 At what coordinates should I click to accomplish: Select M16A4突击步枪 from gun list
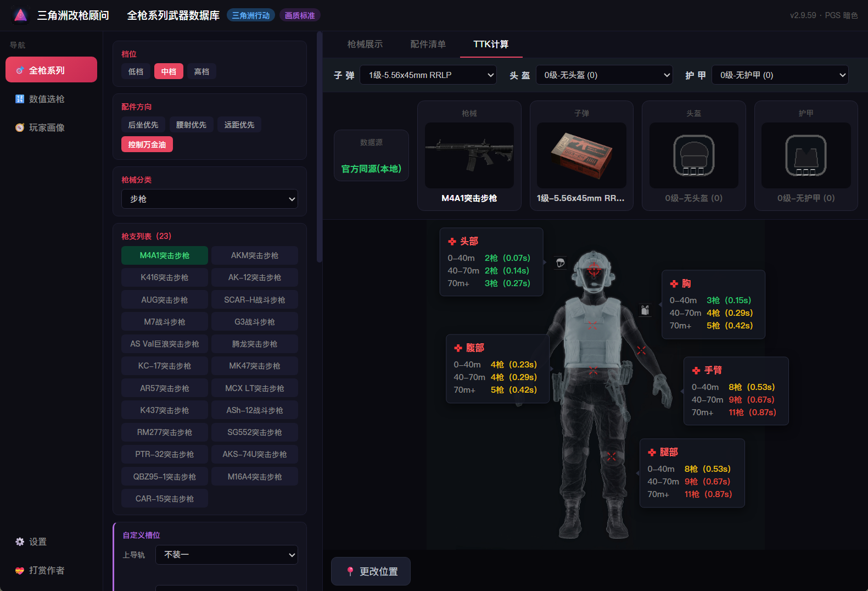point(255,477)
